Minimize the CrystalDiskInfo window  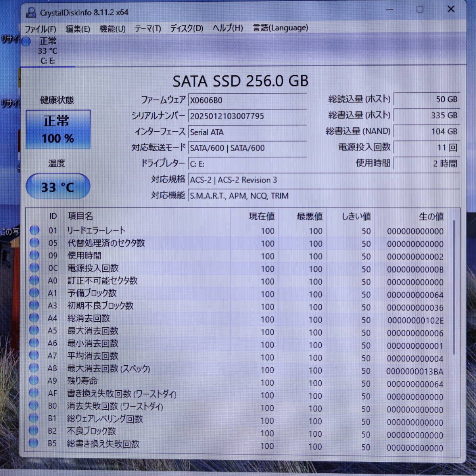389,10
